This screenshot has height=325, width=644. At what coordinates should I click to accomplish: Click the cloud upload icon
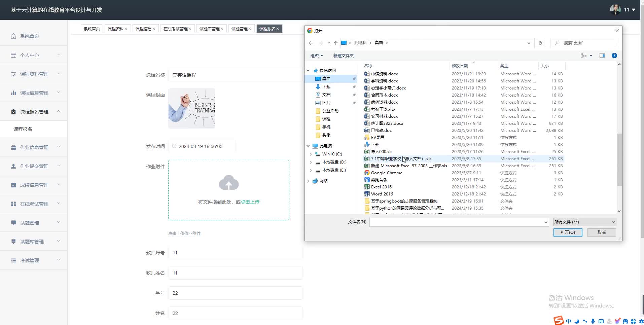(229, 183)
